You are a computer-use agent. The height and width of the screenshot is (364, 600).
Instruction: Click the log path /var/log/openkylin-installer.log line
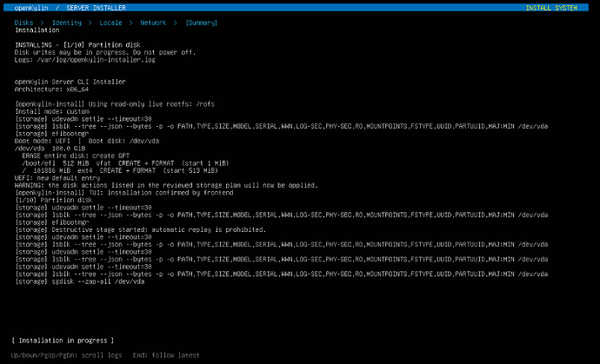(x=85, y=60)
